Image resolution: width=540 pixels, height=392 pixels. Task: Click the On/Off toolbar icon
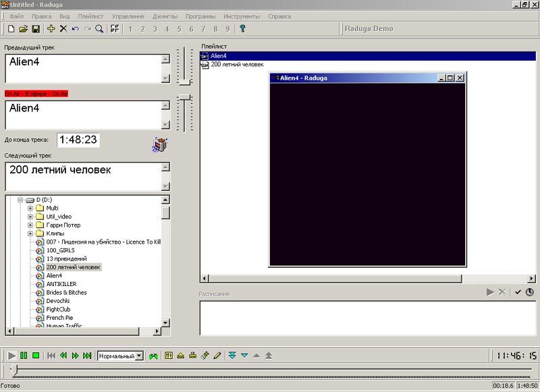tap(115, 29)
